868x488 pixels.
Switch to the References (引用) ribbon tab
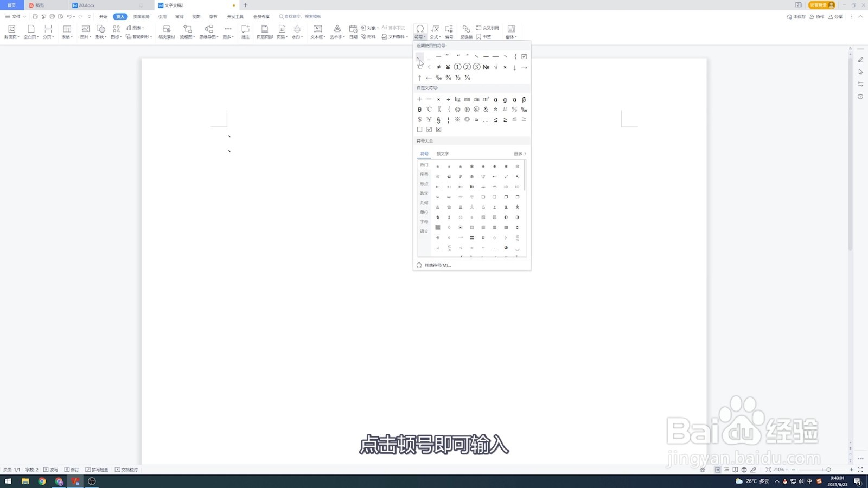[x=162, y=17]
